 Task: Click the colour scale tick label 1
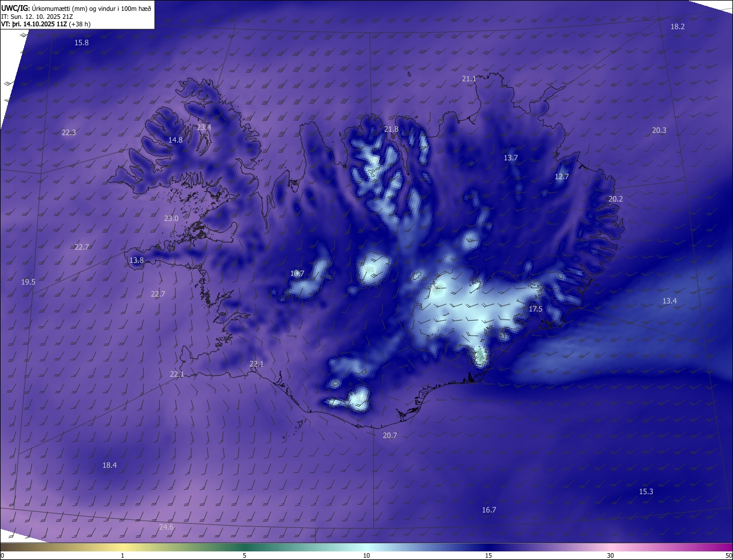123,556
